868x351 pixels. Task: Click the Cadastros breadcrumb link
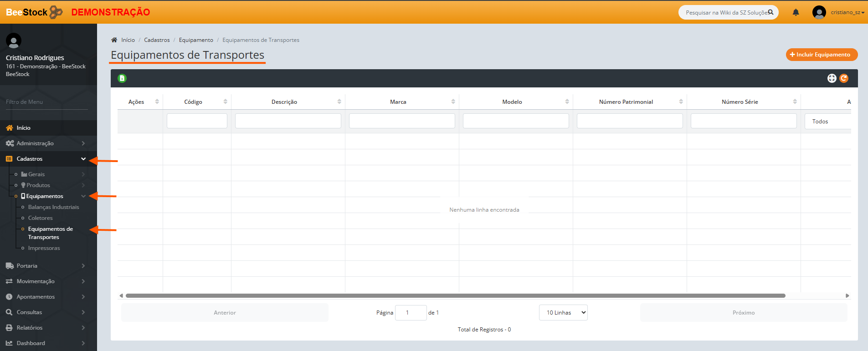(157, 40)
